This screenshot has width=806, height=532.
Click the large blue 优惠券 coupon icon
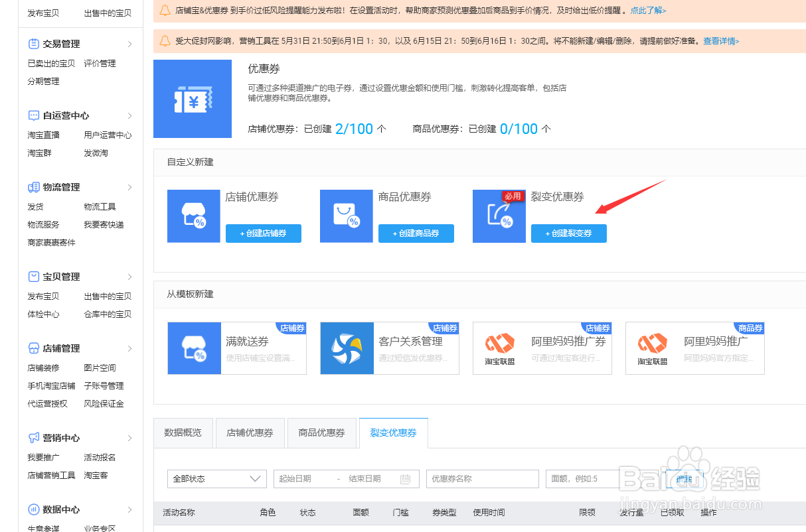click(193, 98)
